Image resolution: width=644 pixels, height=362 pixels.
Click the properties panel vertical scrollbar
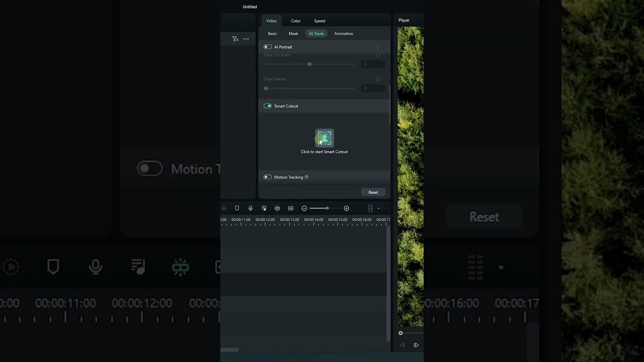point(389,105)
